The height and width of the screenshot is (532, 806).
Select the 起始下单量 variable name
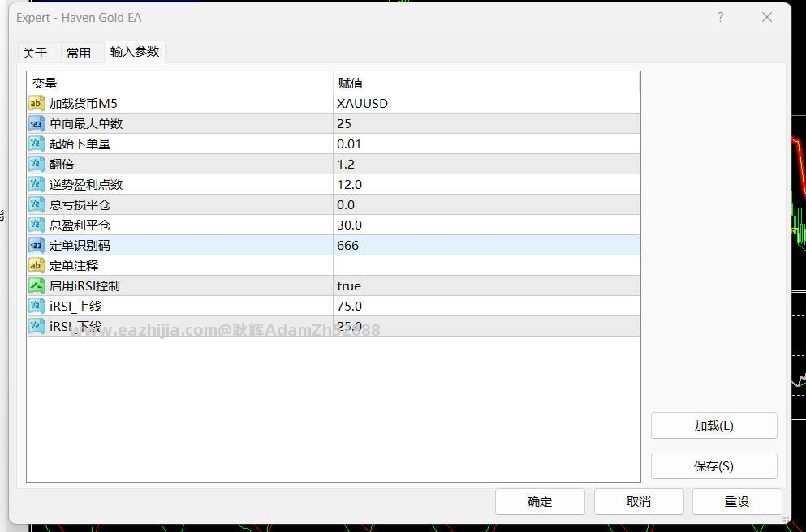pos(80,144)
